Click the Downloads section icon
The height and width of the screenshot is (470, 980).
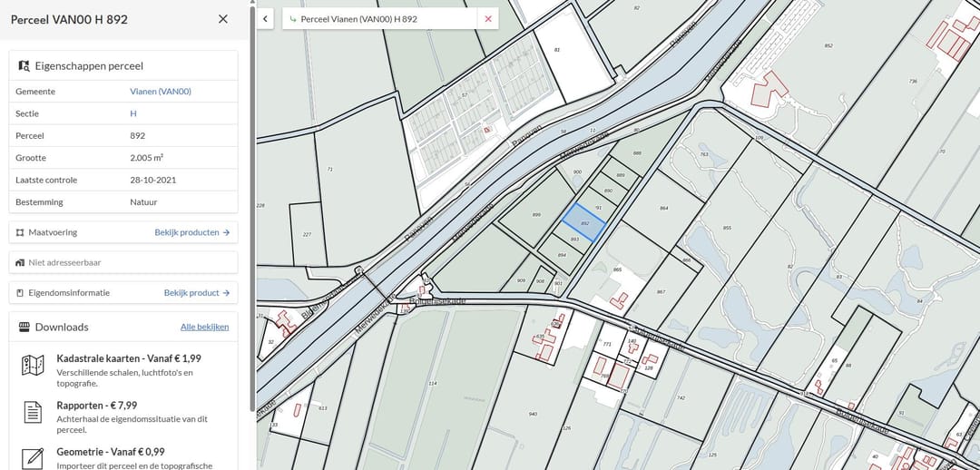click(x=24, y=327)
